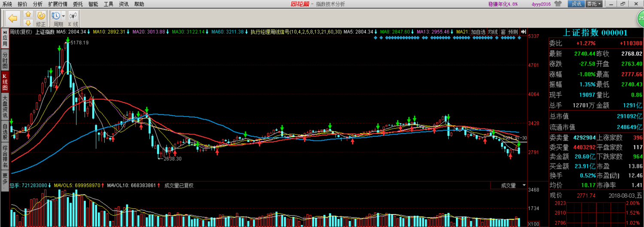The height and width of the screenshot is (227, 644).
Task: Open the 工具 menu
Action: point(109,4)
